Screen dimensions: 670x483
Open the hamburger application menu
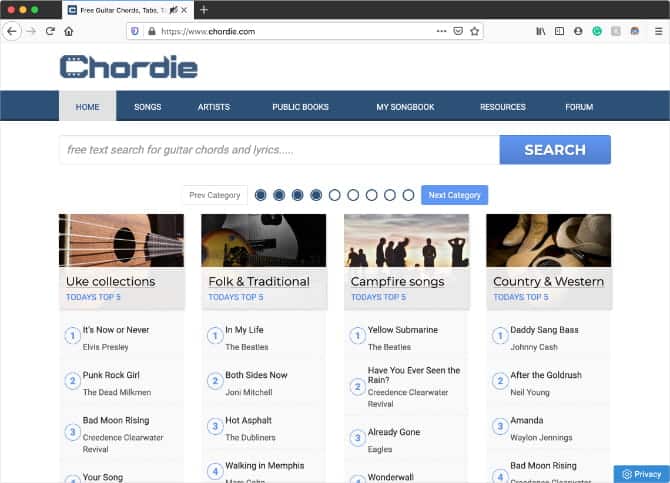[x=658, y=31]
